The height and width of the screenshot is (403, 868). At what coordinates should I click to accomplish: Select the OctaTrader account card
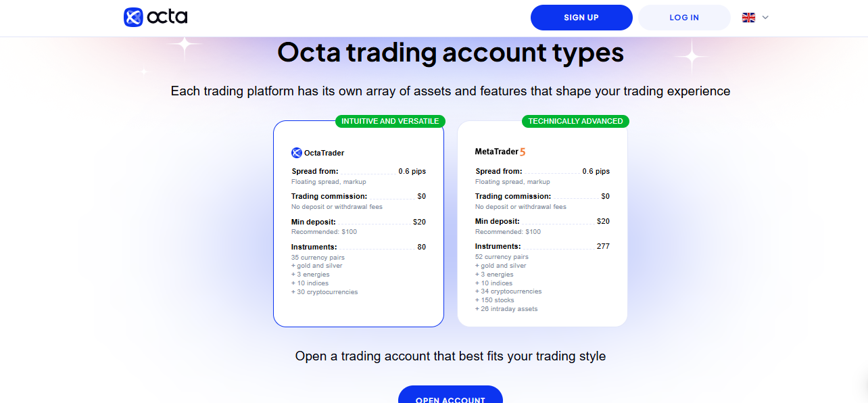pyautogui.click(x=358, y=224)
